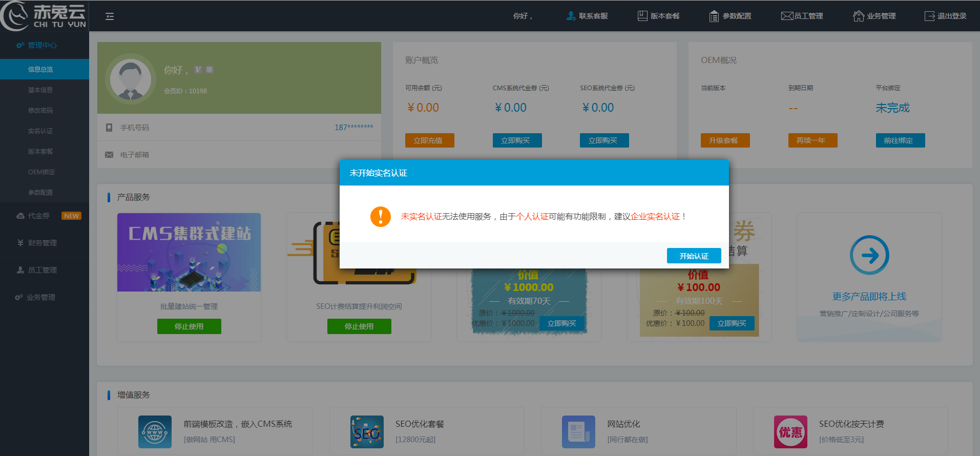The width and height of the screenshot is (980, 456).
Task: Click the 退出登录 logout icon
Action: point(929,16)
